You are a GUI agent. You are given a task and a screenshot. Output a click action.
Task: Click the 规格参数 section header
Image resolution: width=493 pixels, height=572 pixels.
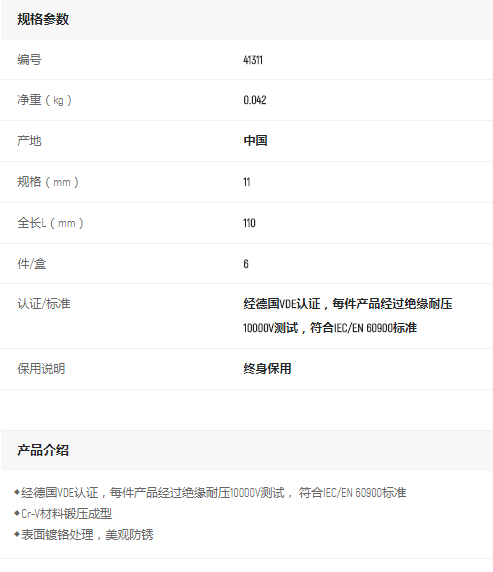pyautogui.click(x=43, y=19)
